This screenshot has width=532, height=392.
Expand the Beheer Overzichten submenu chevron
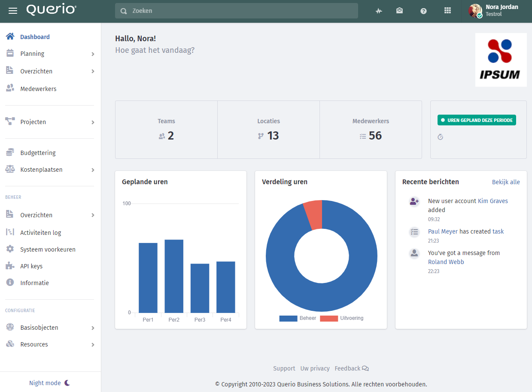click(x=93, y=215)
